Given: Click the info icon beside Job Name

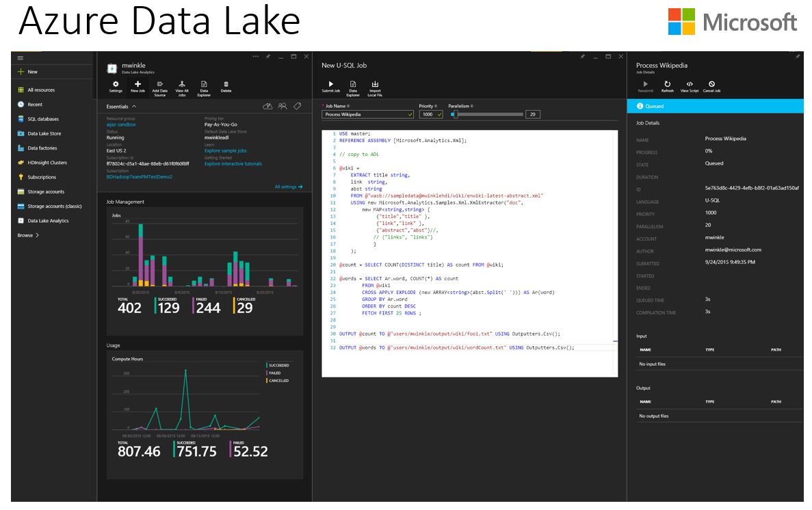Looking at the screenshot, I should (x=348, y=106).
